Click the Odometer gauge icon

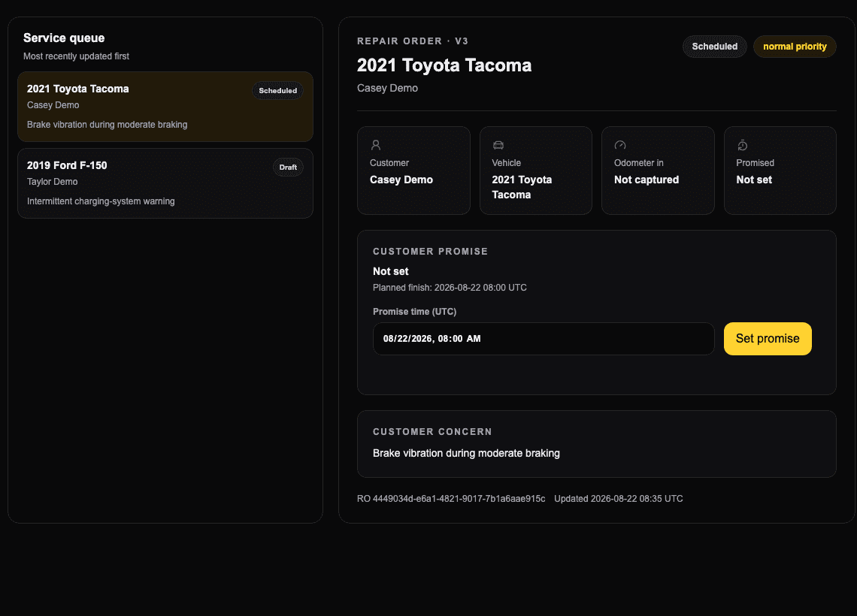(619, 145)
